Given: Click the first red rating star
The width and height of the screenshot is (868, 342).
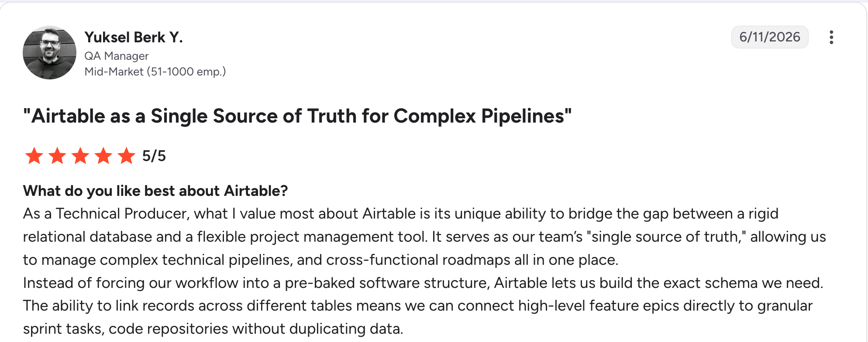Looking at the screenshot, I should 34,156.
